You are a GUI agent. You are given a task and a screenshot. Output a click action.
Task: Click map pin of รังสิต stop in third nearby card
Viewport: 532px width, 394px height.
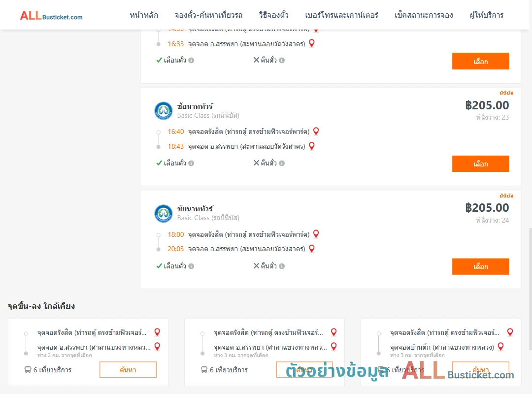click(510, 332)
